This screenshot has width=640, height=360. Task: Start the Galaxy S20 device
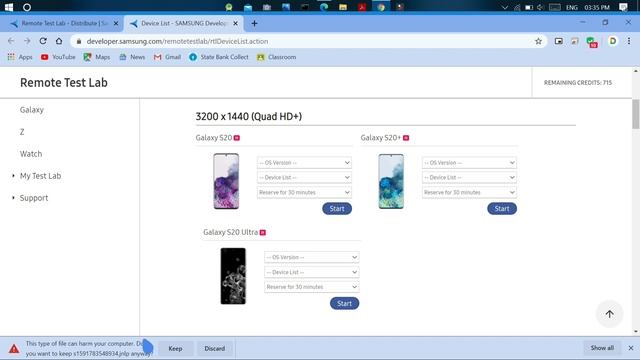337,209
